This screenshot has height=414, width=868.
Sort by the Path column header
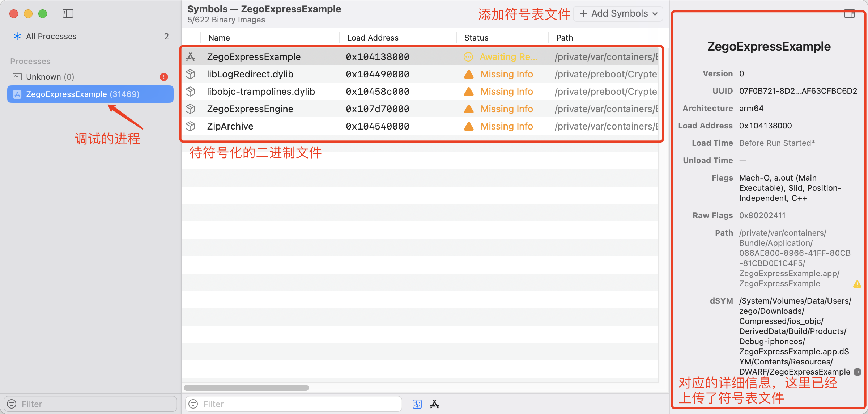point(565,38)
